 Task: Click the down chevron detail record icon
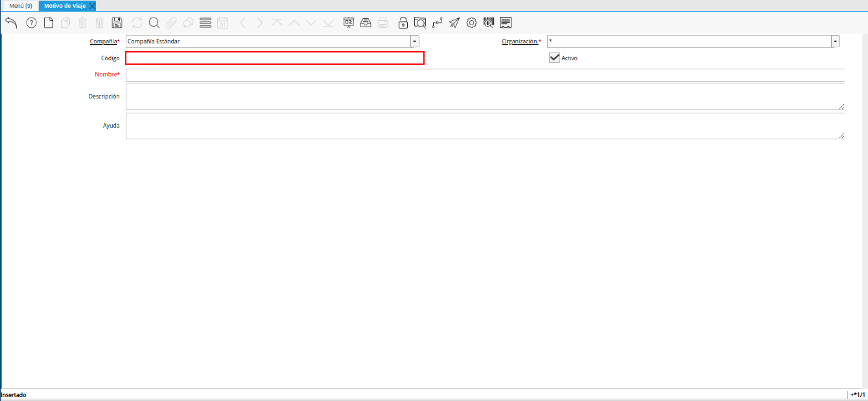[311, 23]
